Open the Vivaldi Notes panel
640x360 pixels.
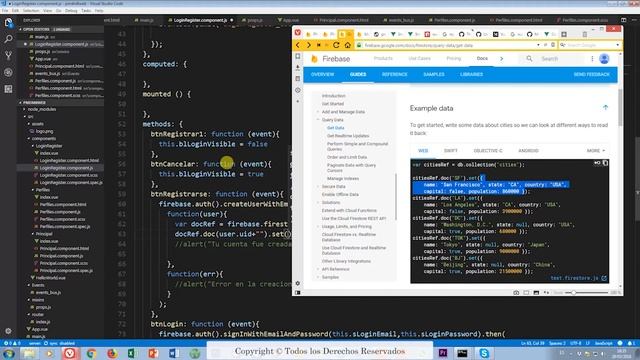tap(298, 78)
